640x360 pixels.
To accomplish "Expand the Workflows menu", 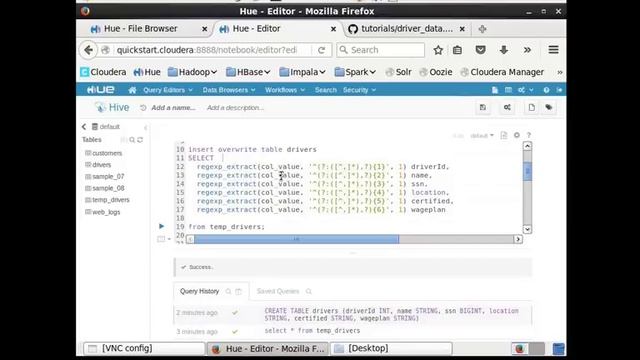I will 285,90.
